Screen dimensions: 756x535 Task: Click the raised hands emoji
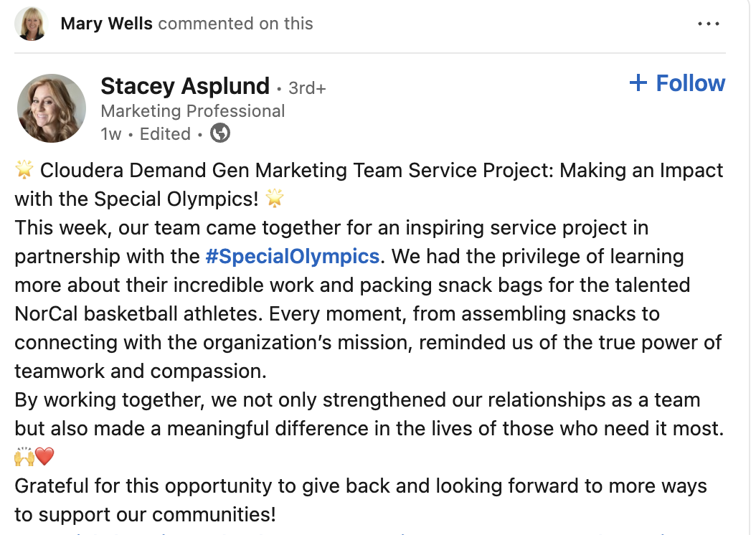(24, 456)
